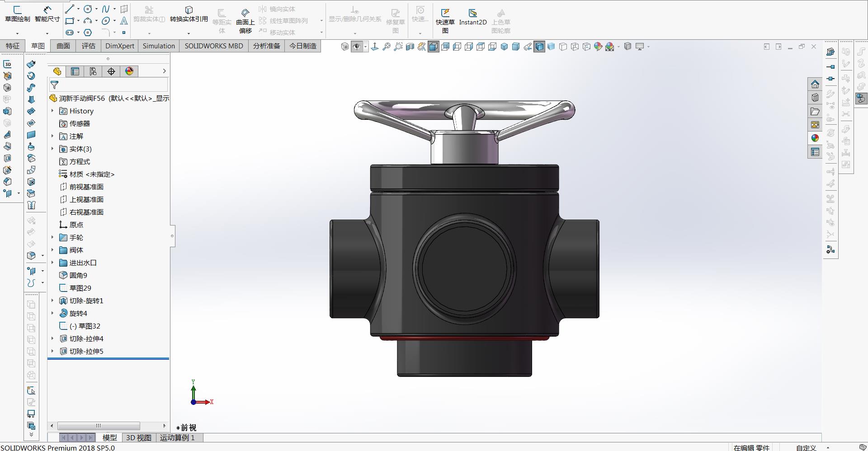868x451 pixels.
Task: Expand the 切除-旋转1 feature node
Action: [x=52, y=301]
